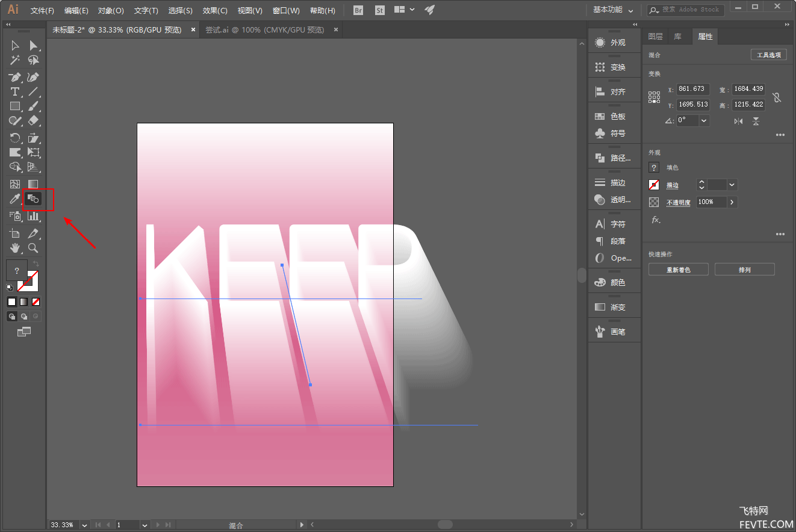This screenshot has width=796, height=532.
Task: Click the 重新着色 button
Action: pyautogui.click(x=678, y=270)
